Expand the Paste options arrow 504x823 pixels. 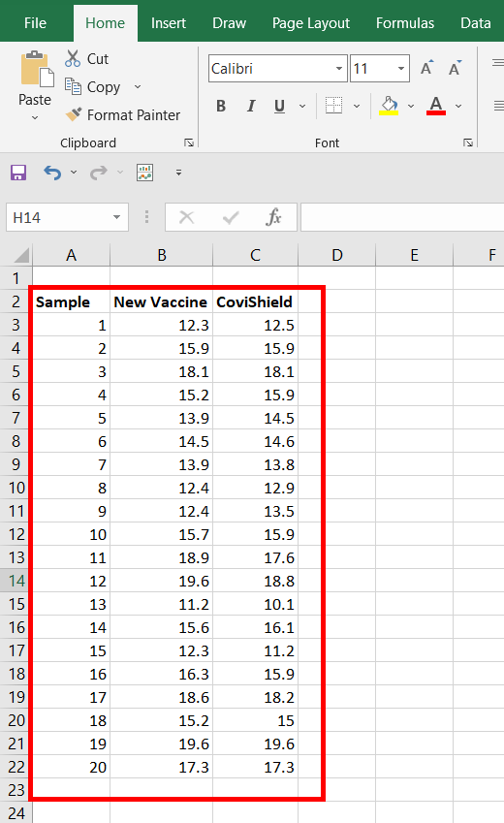tap(35, 117)
